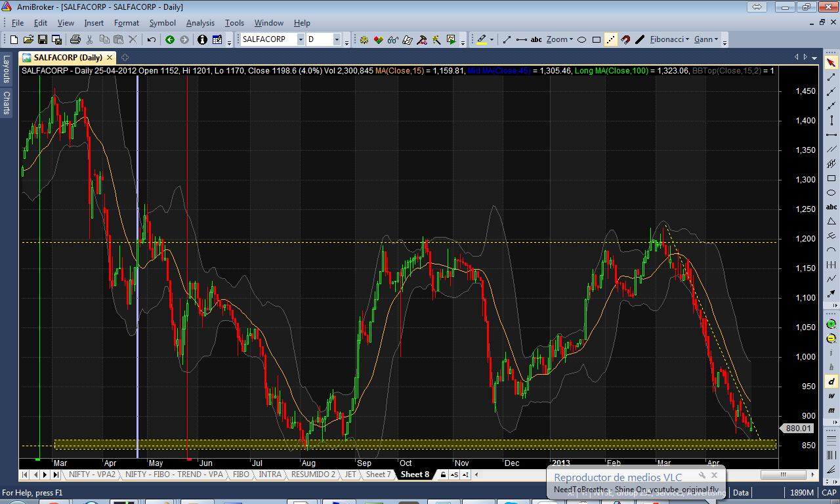Toggle the sheet lock icon
840x504 pixels.
444,474
